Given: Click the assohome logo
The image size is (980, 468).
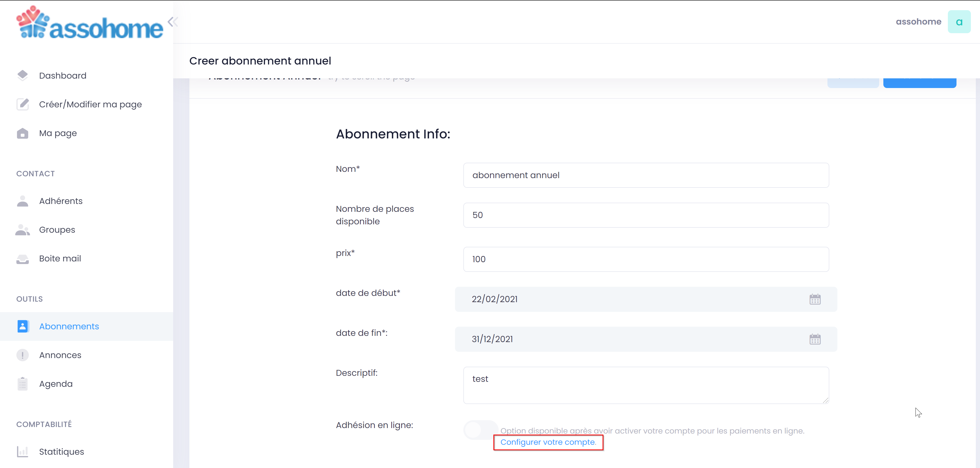Looking at the screenshot, I should point(90,23).
